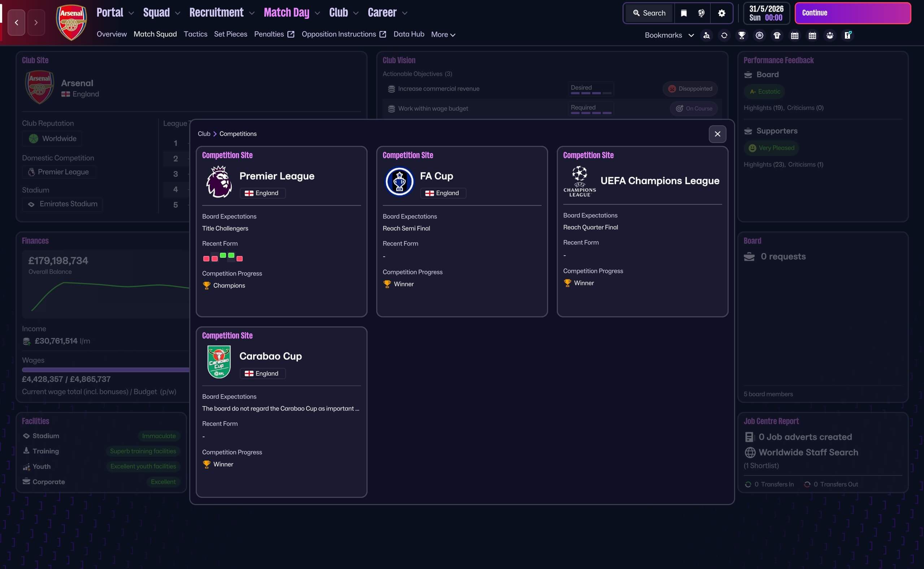The width and height of the screenshot is (924, 569).
Task: Click the Club breadcrumb link
Action: coord(204,134)
